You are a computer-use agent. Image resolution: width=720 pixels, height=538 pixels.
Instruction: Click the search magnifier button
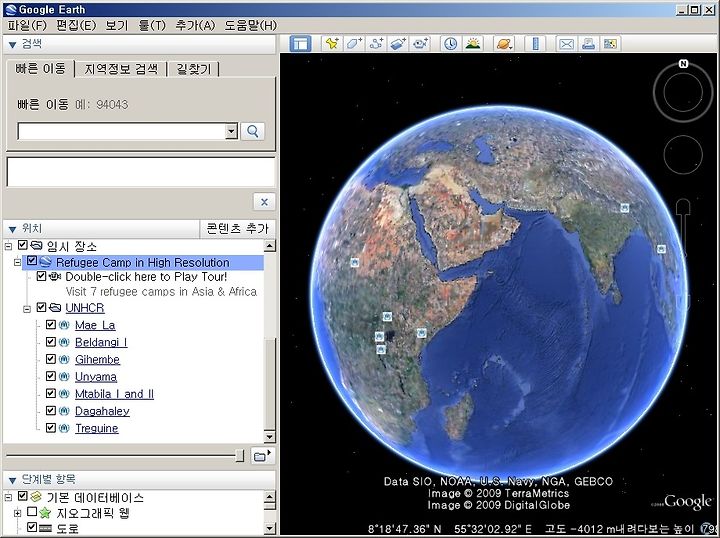253,131
